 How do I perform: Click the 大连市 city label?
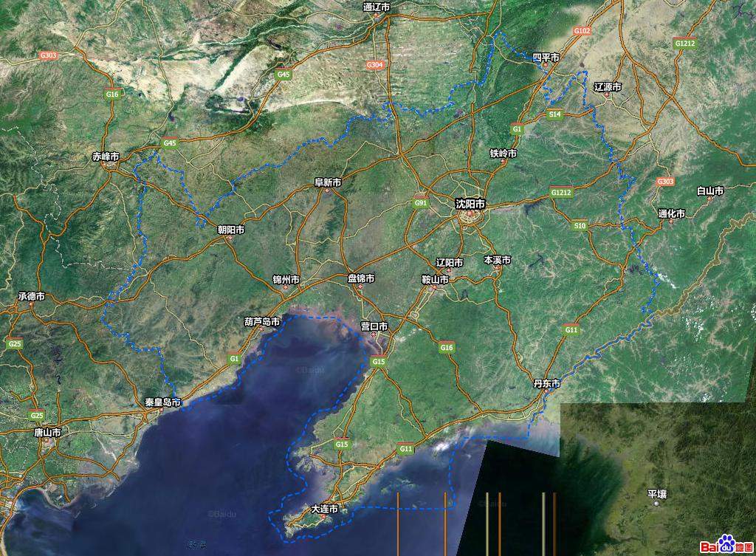click(x=324, y=509)
